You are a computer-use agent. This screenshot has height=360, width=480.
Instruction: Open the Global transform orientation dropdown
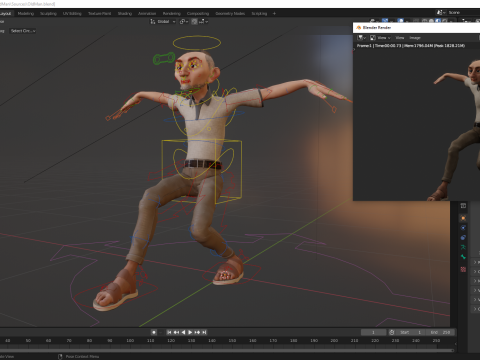(x=163, y=22)
